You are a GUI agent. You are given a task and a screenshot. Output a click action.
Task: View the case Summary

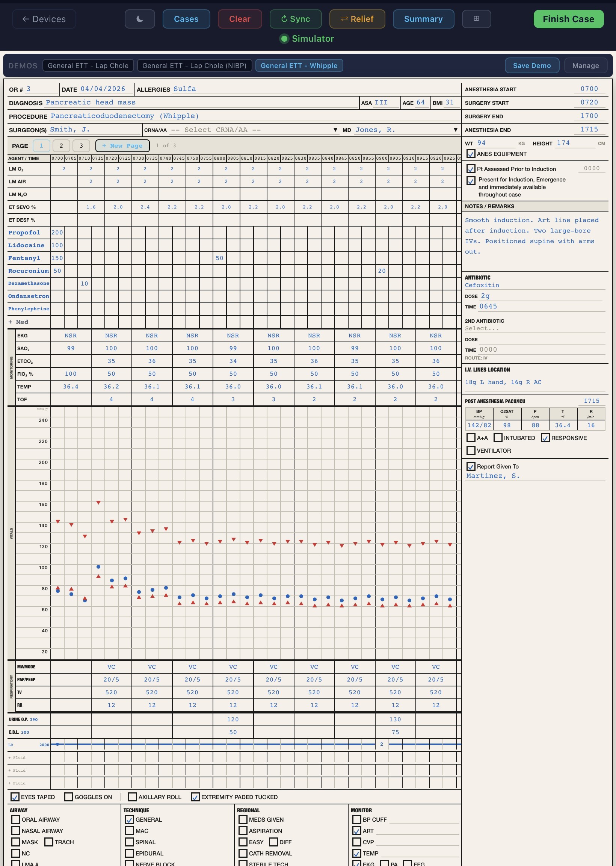(x=423, y=19)
